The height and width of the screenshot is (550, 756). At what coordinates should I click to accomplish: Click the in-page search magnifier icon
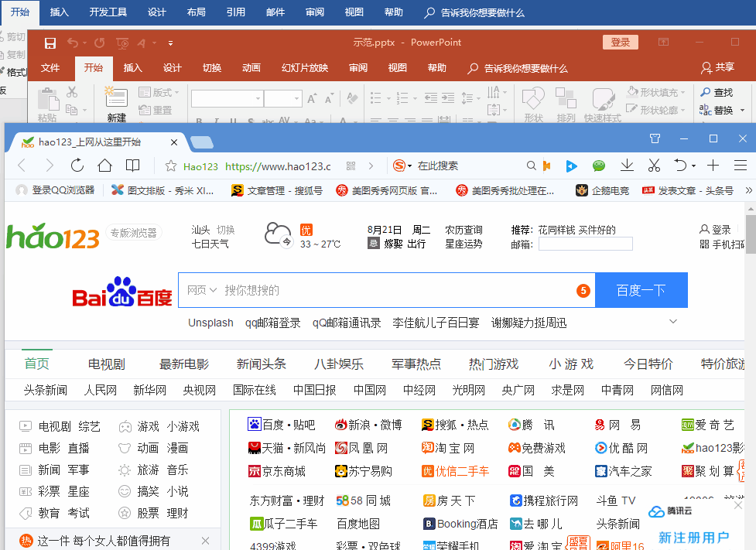(x=532, y=165)
